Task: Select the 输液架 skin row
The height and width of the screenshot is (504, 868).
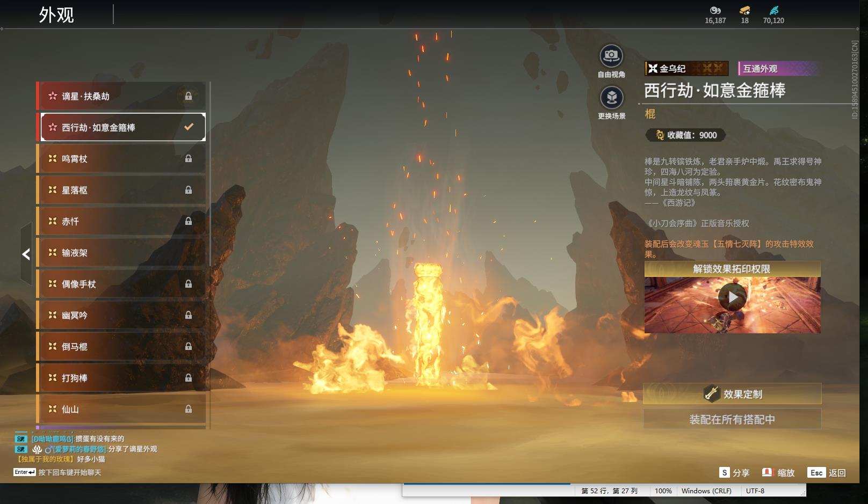Action: [x=121, y=253]
